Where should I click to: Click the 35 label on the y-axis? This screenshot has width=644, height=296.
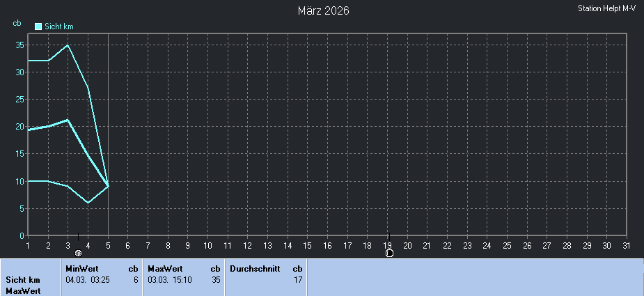pos(21,45)
